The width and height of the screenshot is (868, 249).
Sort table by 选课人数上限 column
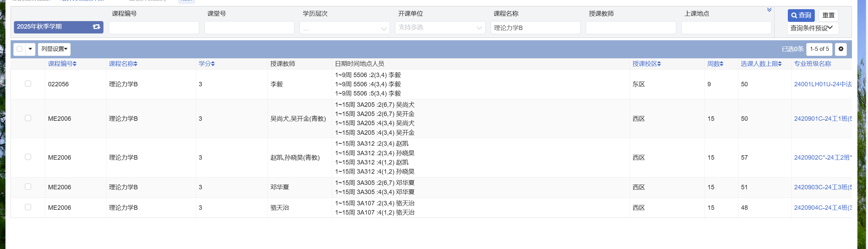761,64
